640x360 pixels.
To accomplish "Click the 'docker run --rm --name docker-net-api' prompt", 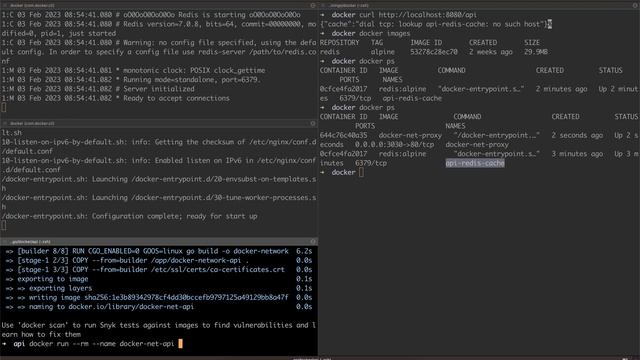I will point(92,344).
